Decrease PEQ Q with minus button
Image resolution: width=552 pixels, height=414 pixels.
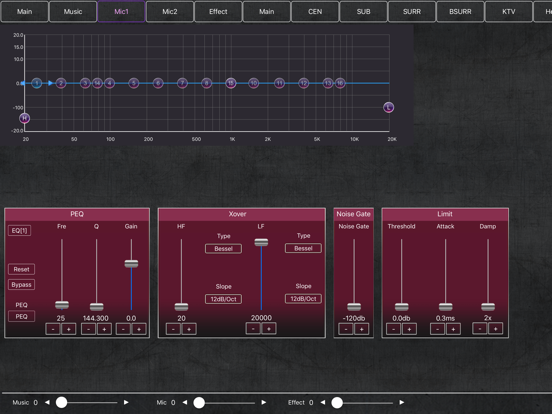(88, 329)
